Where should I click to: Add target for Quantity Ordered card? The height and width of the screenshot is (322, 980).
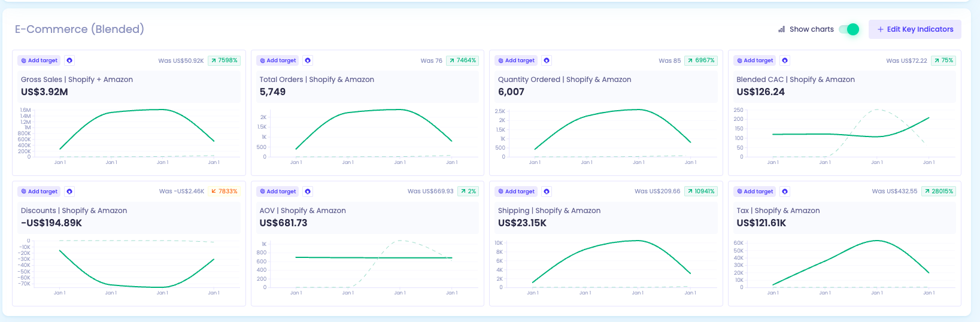(516, 60)
